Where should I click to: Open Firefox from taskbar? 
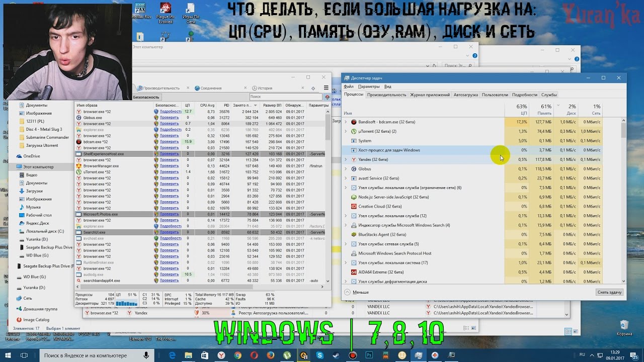pos(271,355)
